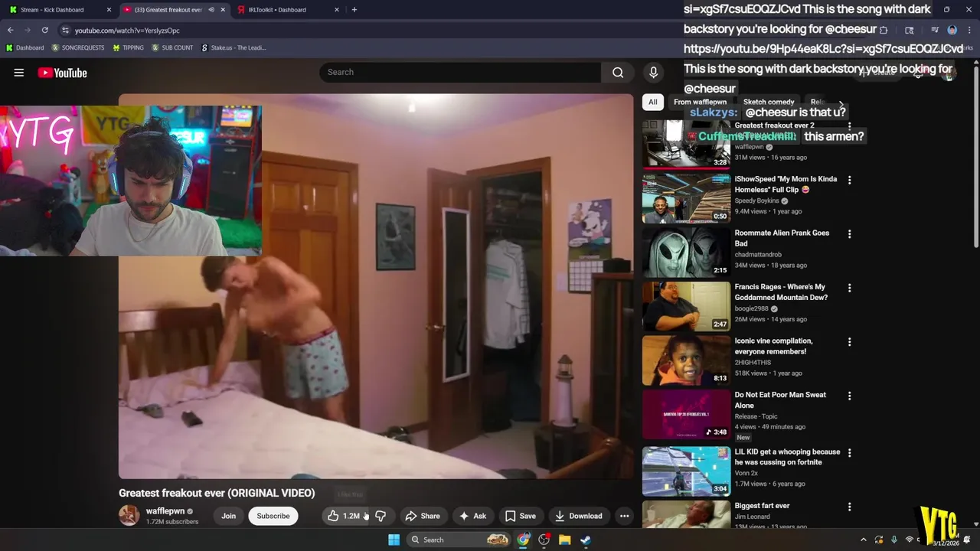
Task: Open wafflepwn channel avatar
Action: (x=129, y=515)
